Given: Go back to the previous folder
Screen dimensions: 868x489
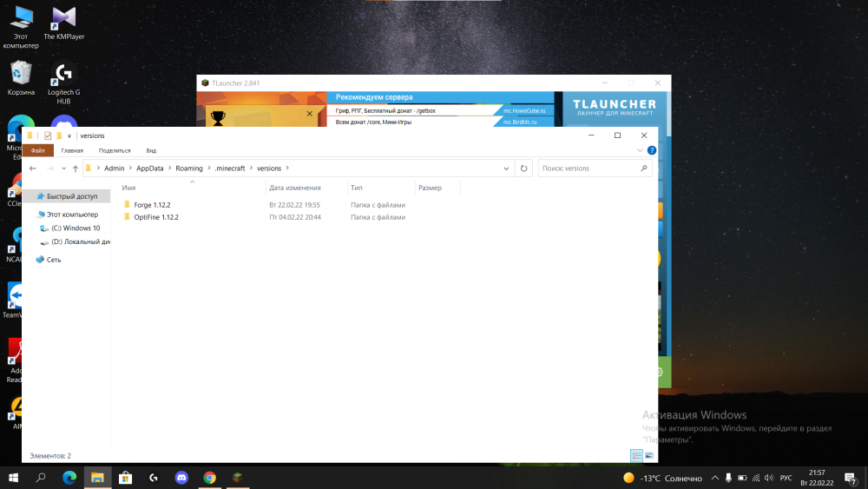Looking at the screenshot, I should point(33,169).
